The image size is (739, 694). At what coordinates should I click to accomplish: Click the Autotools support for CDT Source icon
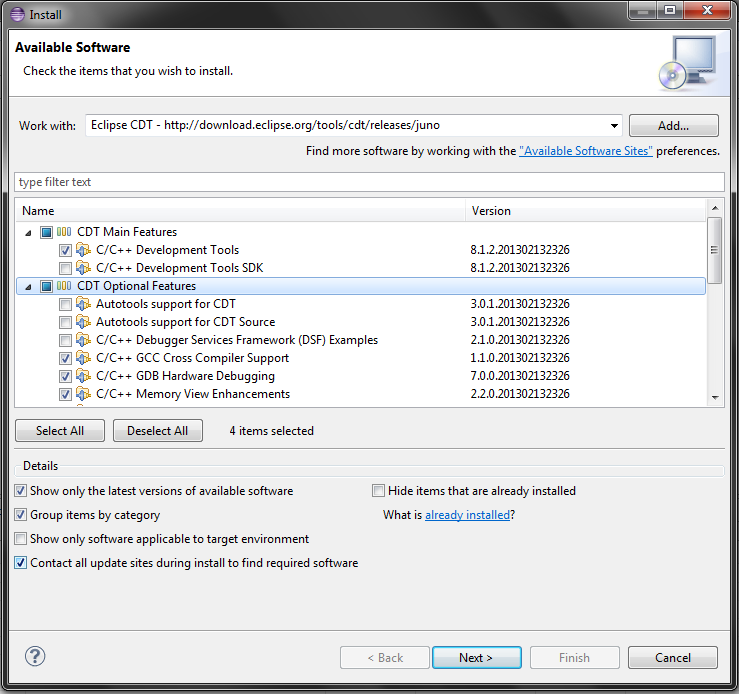83,322
